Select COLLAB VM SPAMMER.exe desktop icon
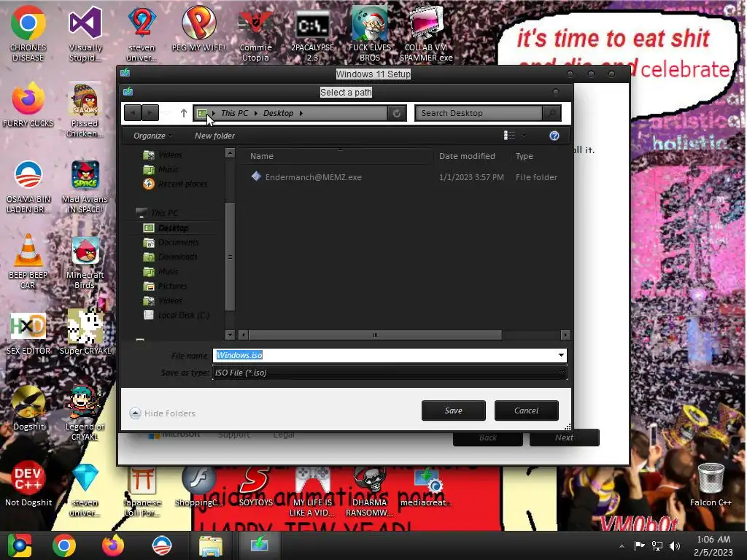 point(426,34)
